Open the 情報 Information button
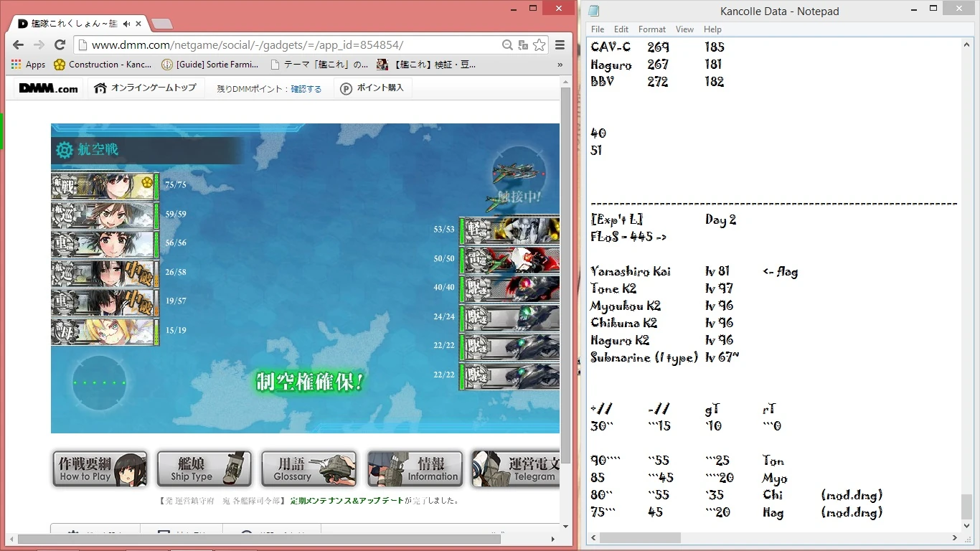 click(414, 469)
